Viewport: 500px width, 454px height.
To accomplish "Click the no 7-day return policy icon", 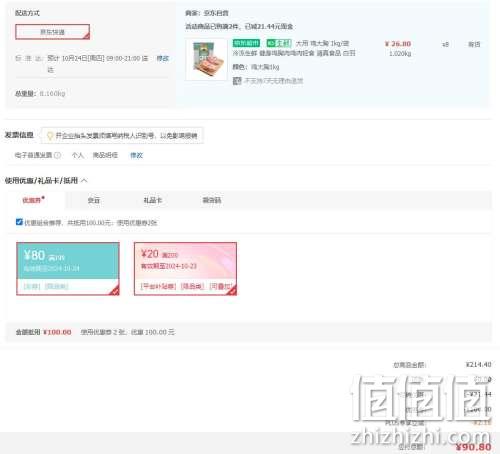I will (x=237, y=81).
